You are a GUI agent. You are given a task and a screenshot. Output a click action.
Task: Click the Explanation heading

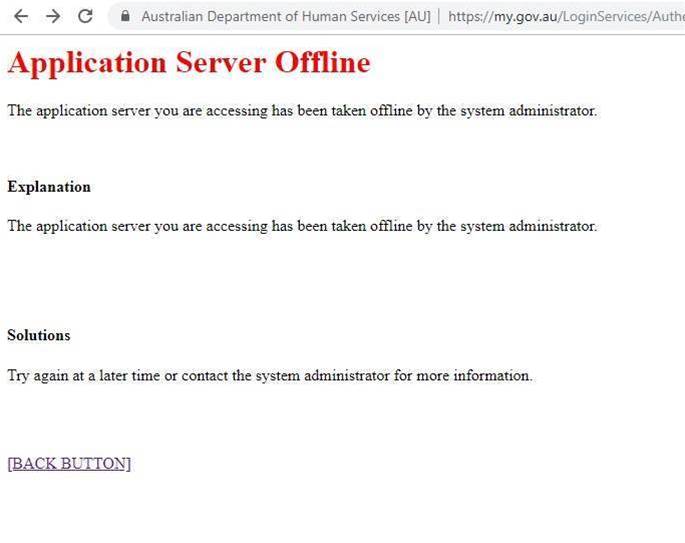[49, 187]
